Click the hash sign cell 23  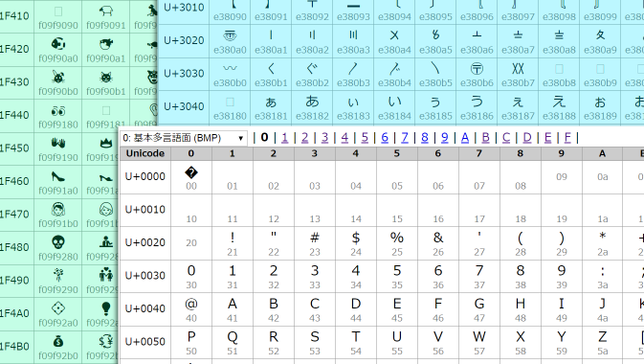(315, 243)
